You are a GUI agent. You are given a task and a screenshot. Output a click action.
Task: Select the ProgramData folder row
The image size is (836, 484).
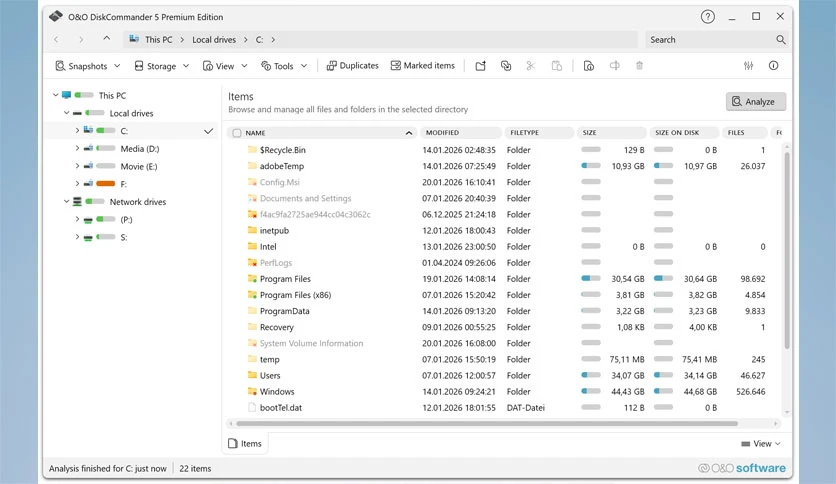(x=504, y=311)
